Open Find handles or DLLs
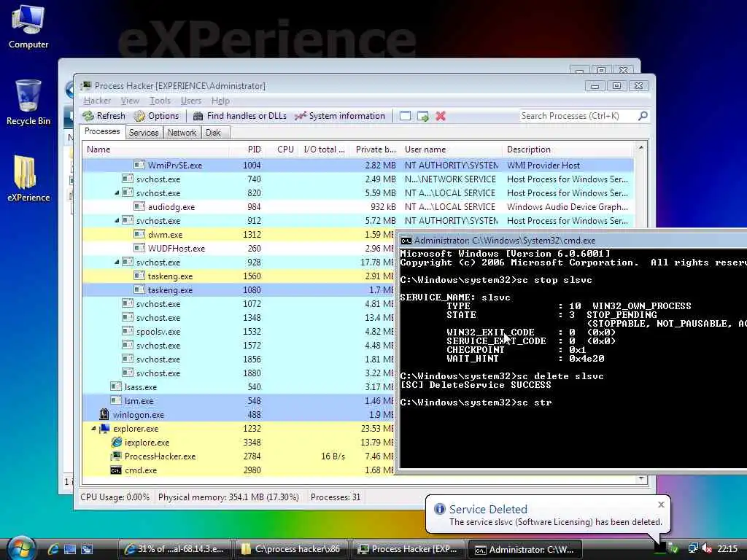Viewport: 747px width, 560px height. pos(239,116)
